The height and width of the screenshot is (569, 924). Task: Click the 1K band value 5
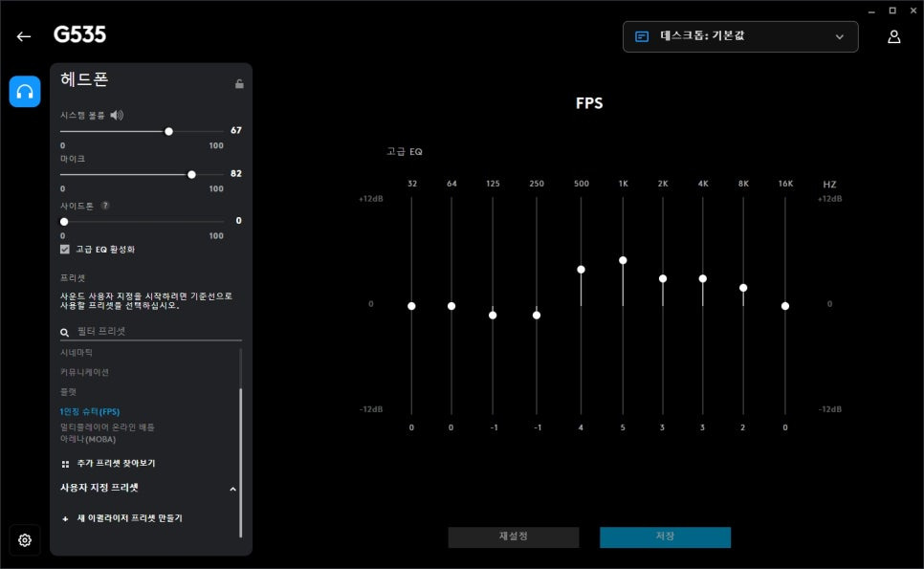[x=623, y=427]
